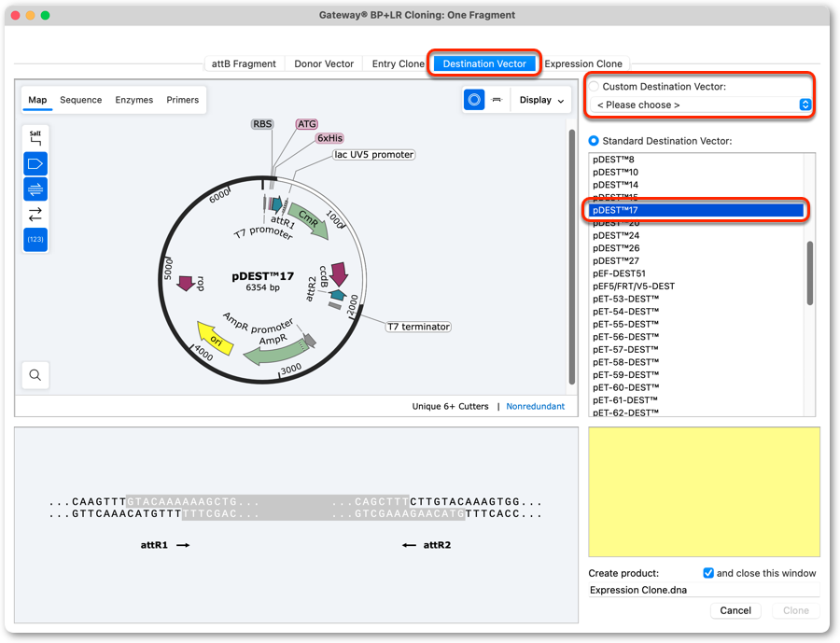Screen dimensions: 840x643
Task: Toggle primers display icon
Action: pos(35,189)
